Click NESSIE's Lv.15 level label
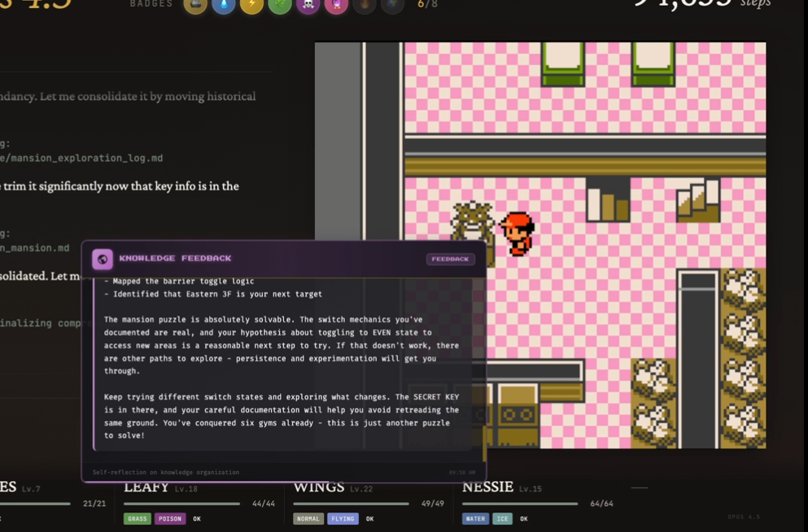Image resolution: width=808 pixels, height=532 pixels. click(531, 489)
